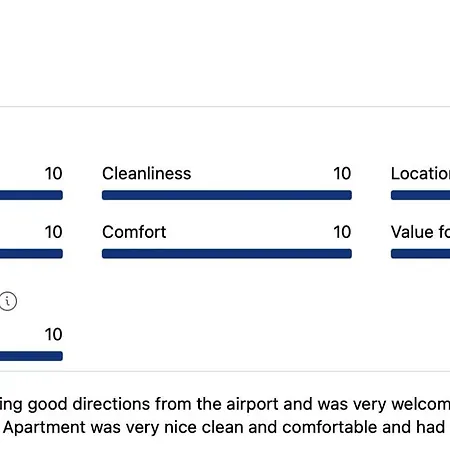
Task: Select the Cleanliness category label
Action: tap(147, 173)
